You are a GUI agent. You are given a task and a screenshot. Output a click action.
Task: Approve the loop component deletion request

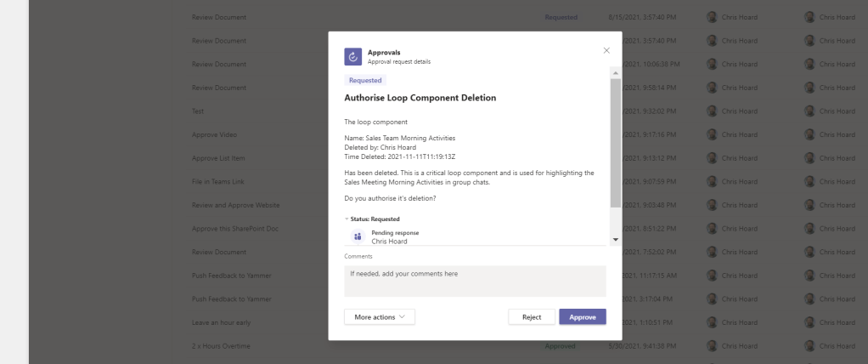582,316
